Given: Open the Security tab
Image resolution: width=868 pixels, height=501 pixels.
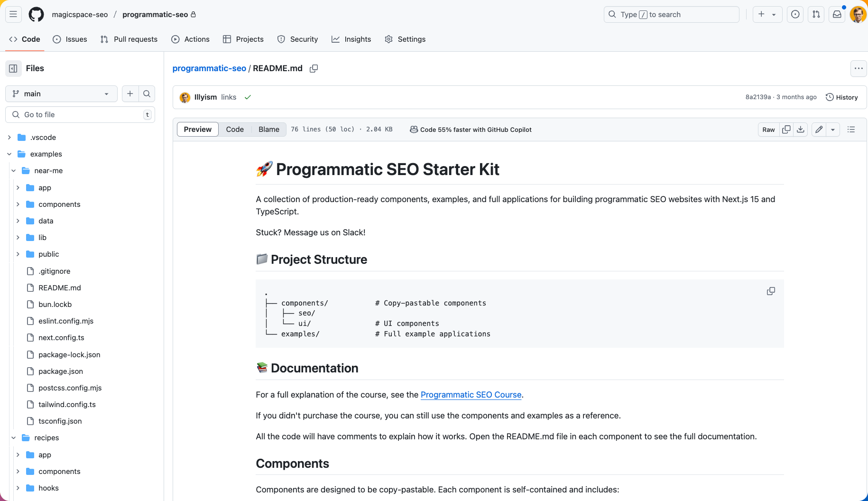Looking at the screenshot, I should click(297, 39).
